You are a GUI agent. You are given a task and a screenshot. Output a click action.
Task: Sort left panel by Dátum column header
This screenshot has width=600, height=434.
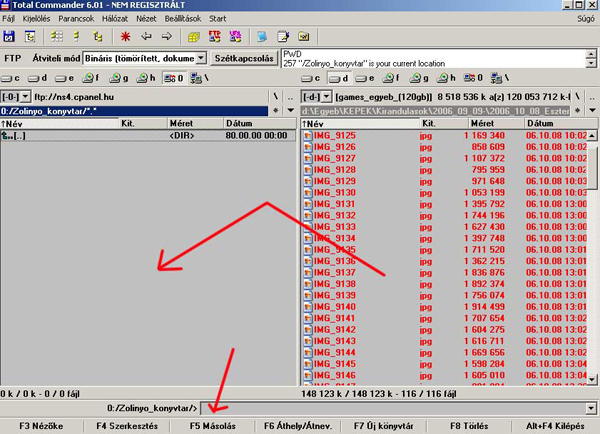[260, 124]
